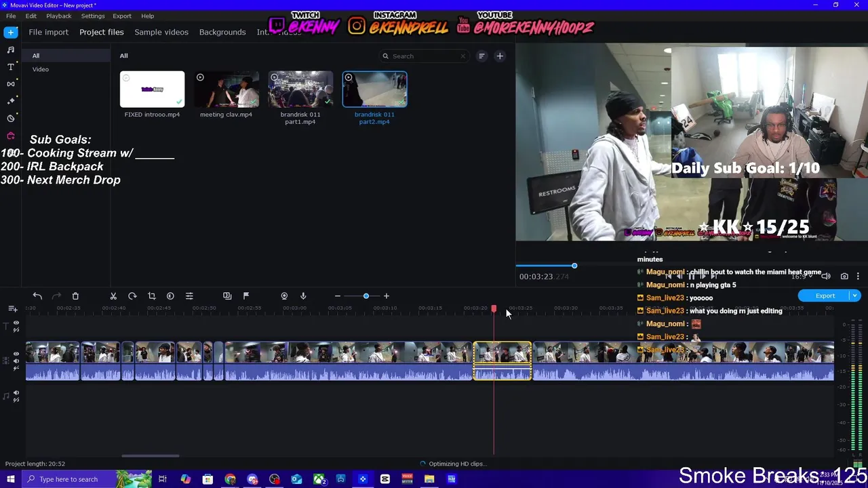Select the brandrisk 011 part1.mp4 thumbnail

coord(300,89)
